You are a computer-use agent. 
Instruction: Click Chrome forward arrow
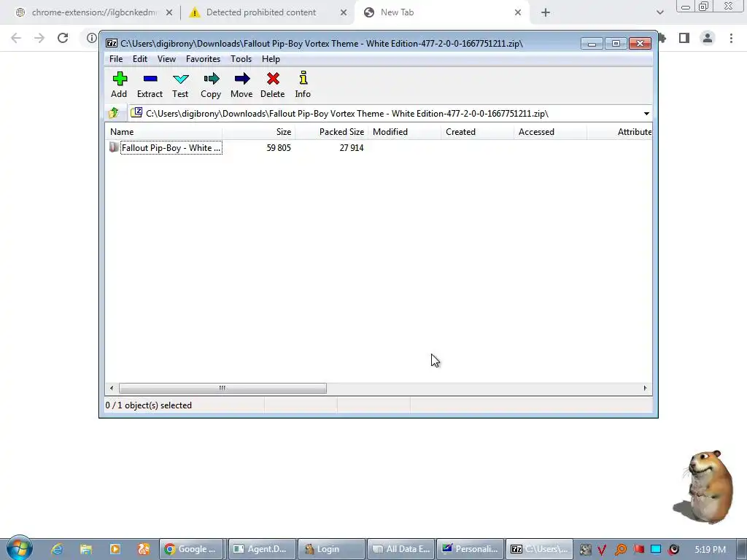click(39, 38)
